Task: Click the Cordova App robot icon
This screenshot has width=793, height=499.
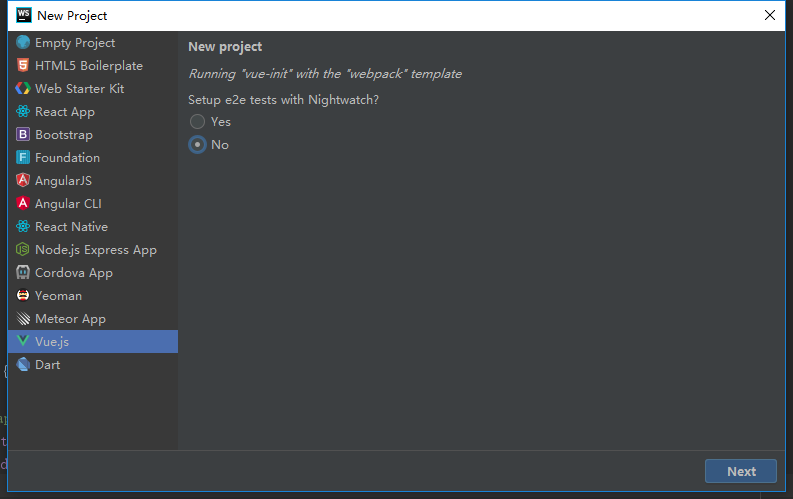Action: 23,272
